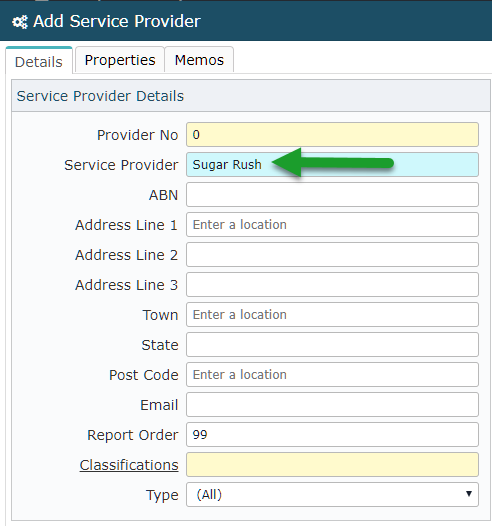Click the Address Line 2 field
This screenshot has height=526, width=492.
(332, 255)
